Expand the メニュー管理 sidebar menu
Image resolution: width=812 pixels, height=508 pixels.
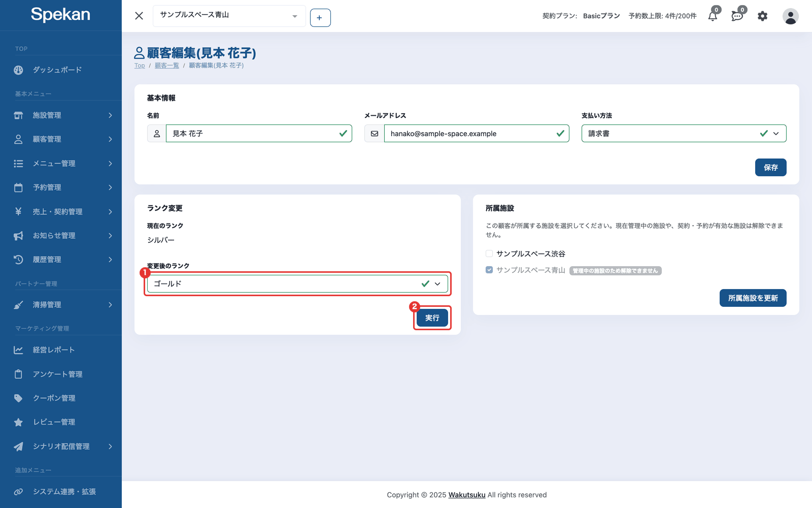(x=61, y=164)
